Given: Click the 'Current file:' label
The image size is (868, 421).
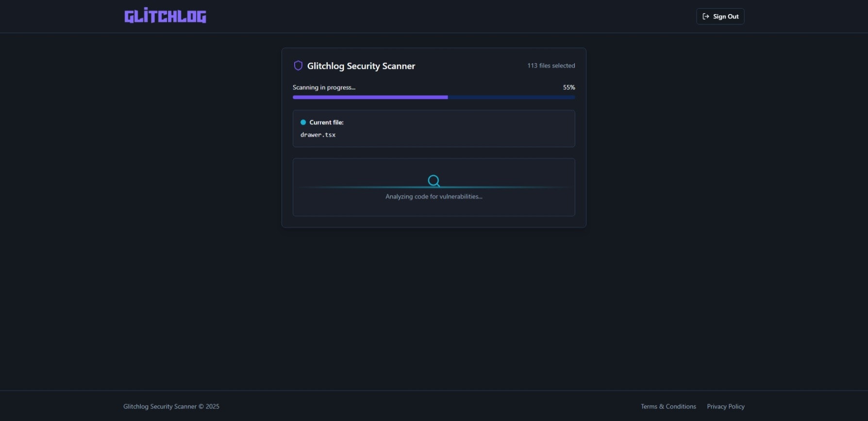Looking at the screenshot, I should (x=326, y=122).
